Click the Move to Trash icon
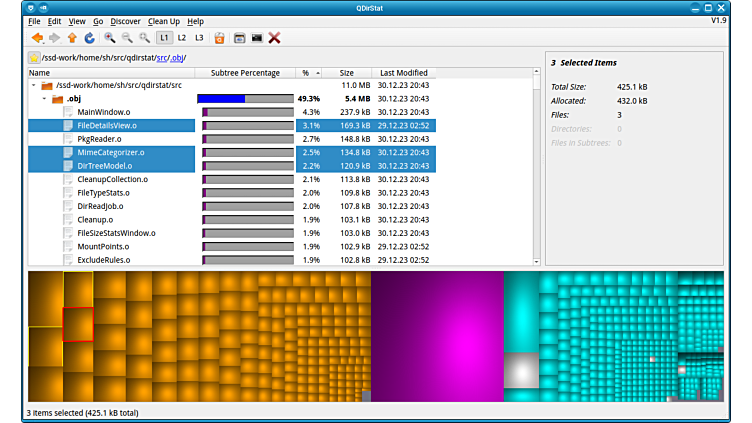 [219, 38]
